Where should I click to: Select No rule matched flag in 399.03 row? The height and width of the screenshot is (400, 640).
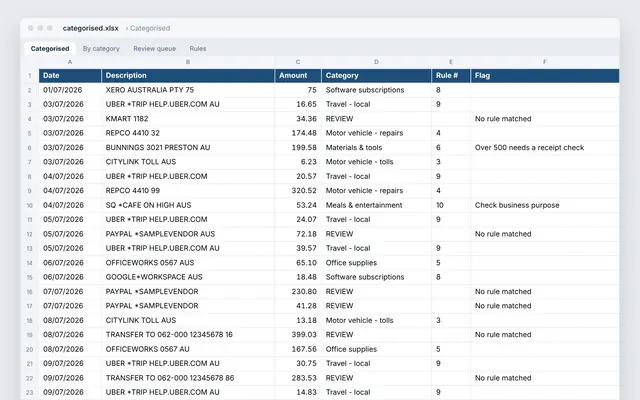pos(545,335)
